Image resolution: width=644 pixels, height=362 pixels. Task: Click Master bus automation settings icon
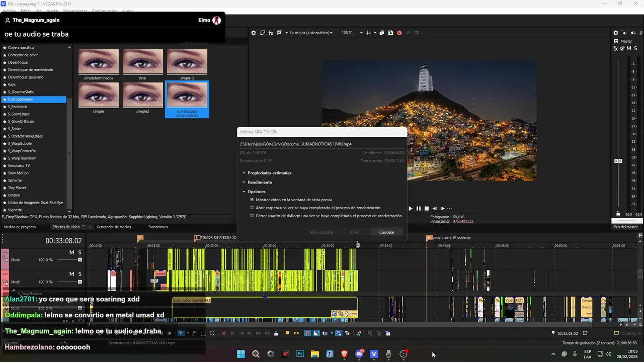click(622, 48)
